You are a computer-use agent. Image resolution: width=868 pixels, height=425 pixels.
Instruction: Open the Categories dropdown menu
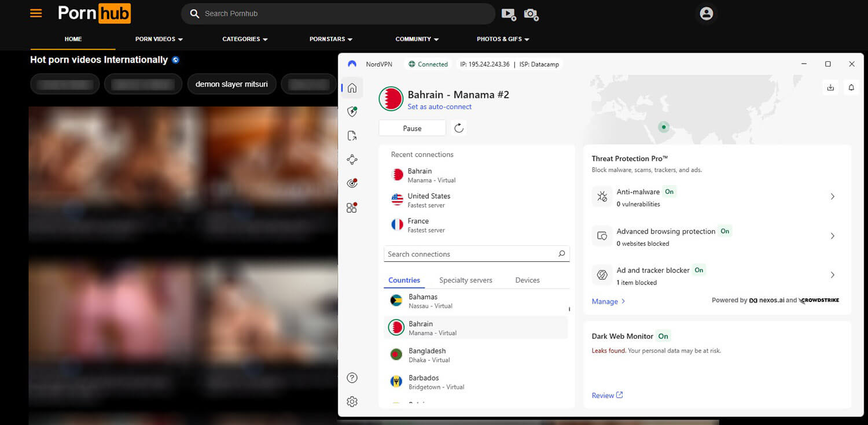[x=244, y=39]
